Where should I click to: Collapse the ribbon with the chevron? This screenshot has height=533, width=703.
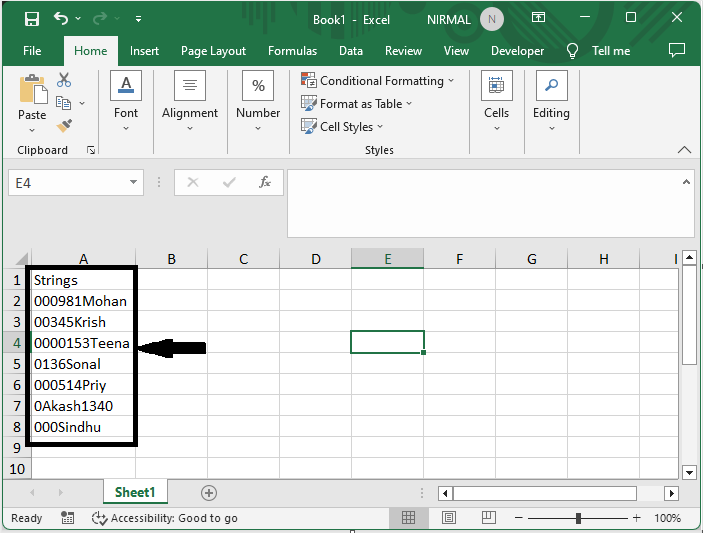point(684,150)
